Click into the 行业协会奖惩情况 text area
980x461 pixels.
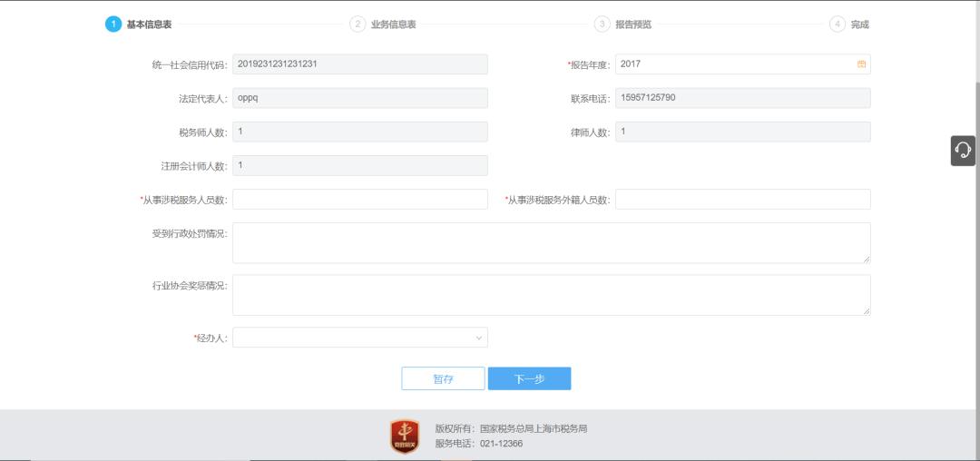(551, 295)
